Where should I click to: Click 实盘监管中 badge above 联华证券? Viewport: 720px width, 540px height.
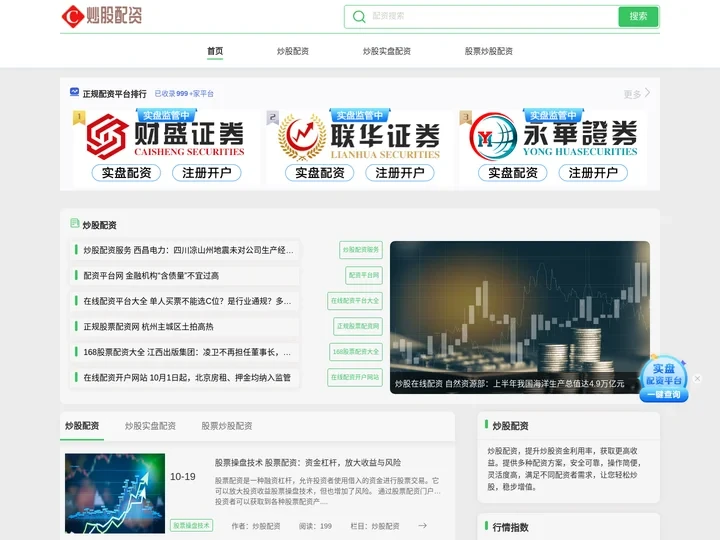(x=360, y=115)
